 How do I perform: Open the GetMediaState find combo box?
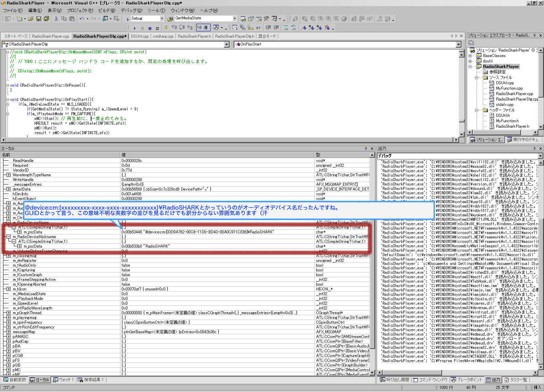tap(235, 18)
